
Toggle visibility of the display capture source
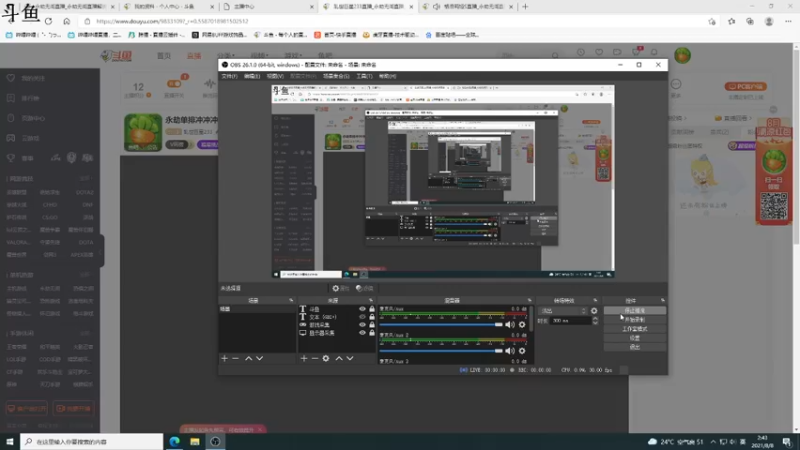(362, 333)
